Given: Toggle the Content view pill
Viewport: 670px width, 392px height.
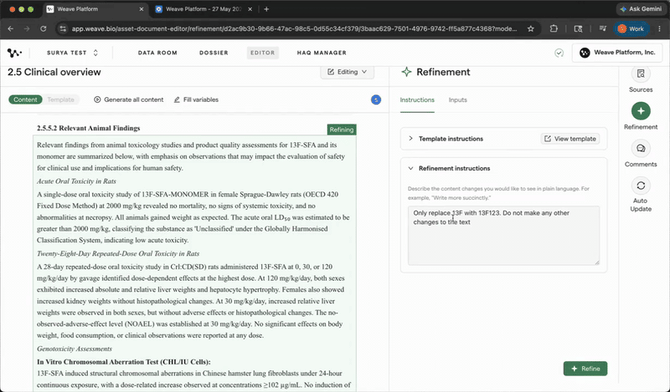Looking at the screenshot, I should click(x=25, y=100).
